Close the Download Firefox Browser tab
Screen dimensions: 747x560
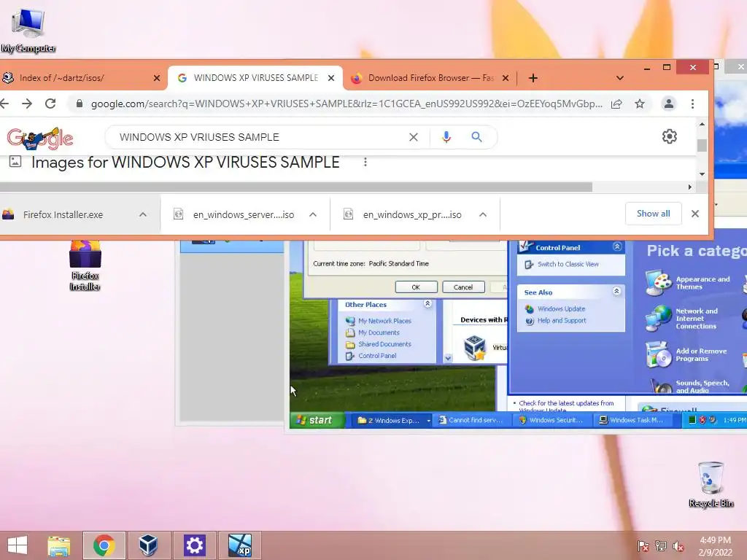tap(506, 78)
